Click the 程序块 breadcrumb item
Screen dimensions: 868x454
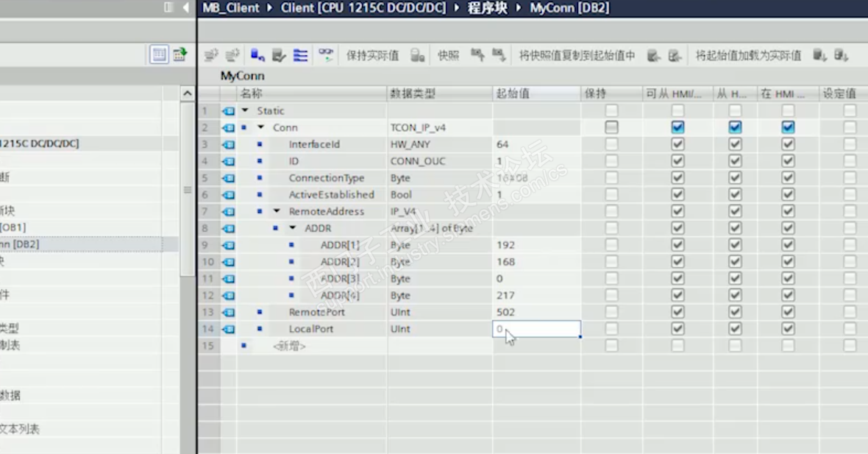pos(487,8)
